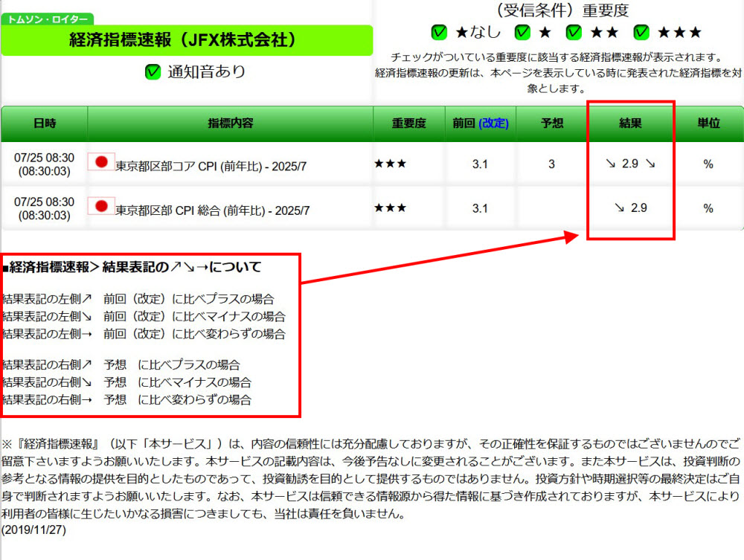
Task: Click the (2019/11/27) date text
Action: [x=33, y=530]
